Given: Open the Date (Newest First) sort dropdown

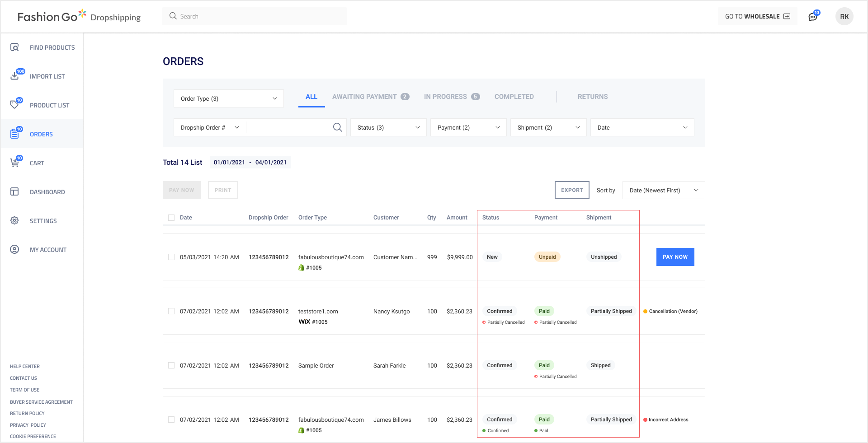Looking at the screenshot, I should pyautogui.click(x=664, y=190).
